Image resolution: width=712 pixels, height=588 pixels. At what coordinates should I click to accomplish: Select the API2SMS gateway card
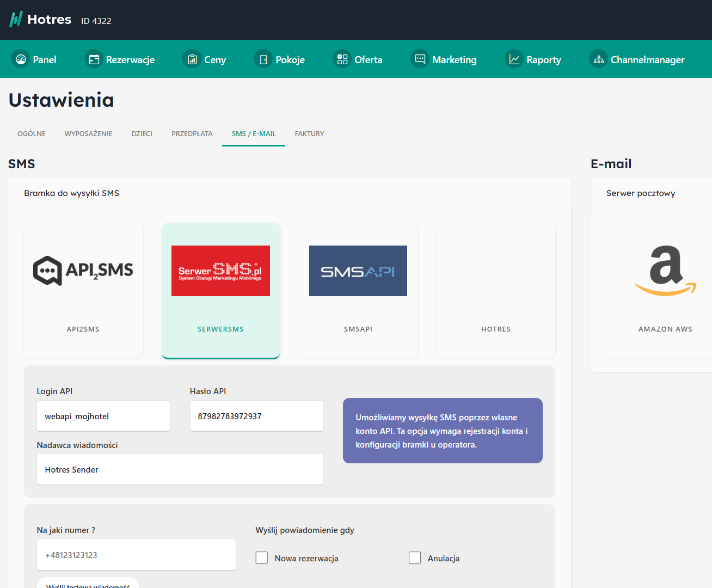[x=83, y=290]
